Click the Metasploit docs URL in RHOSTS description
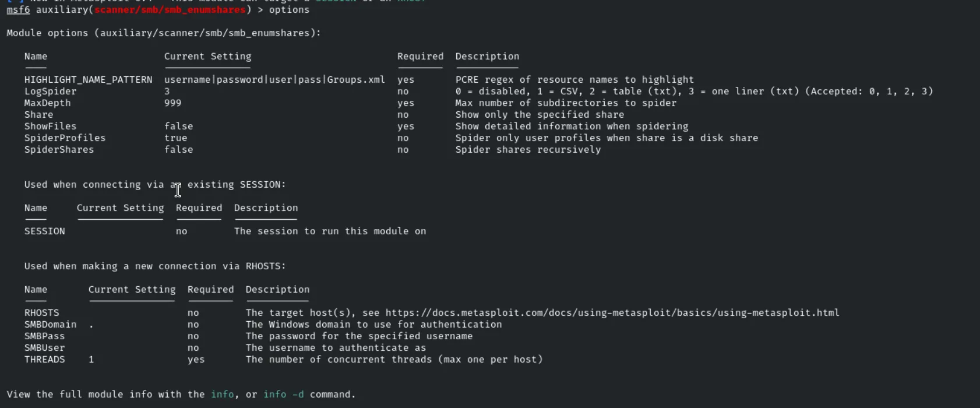 (612, 313)
